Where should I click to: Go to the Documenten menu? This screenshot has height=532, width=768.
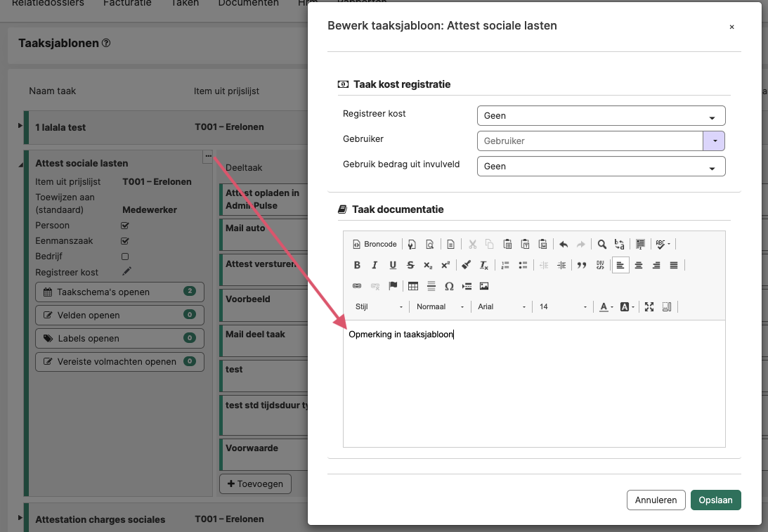point(248,4)
